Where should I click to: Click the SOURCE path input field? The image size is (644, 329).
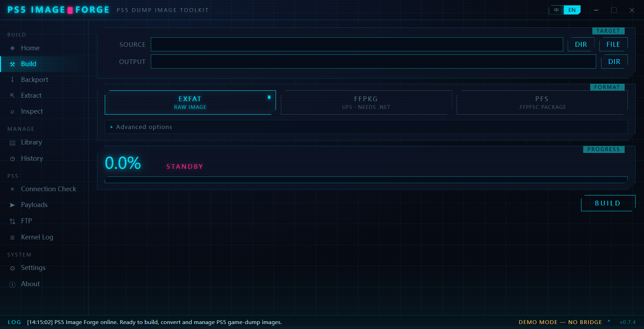pos(357,44)
